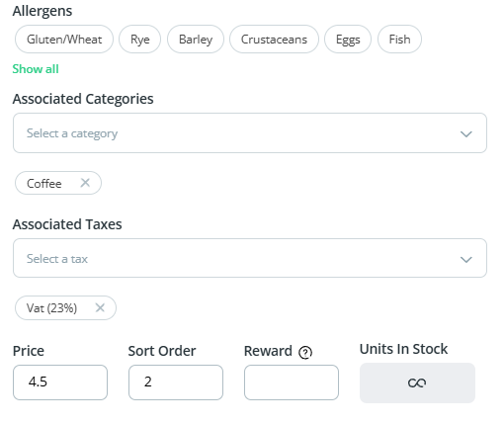Remove the Vat (23%) tax tag
The width and height of the screenshot is (504, 424).
[x=100, y=307]
